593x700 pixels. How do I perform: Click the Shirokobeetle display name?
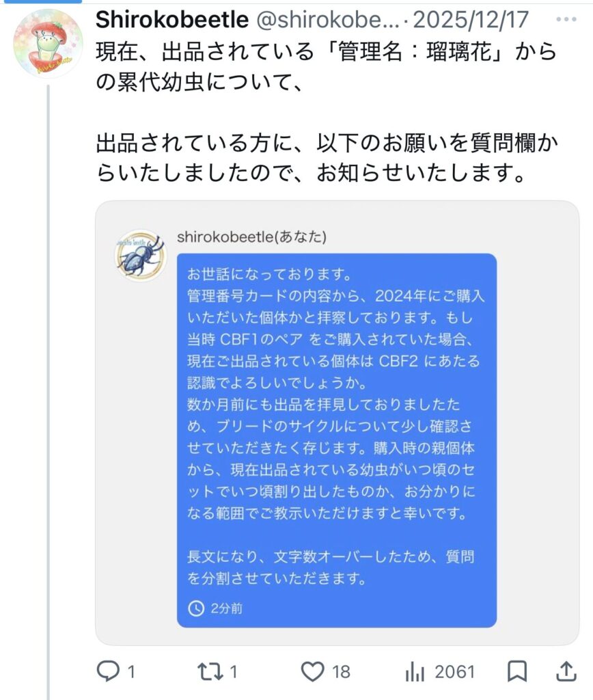(171, 20)
